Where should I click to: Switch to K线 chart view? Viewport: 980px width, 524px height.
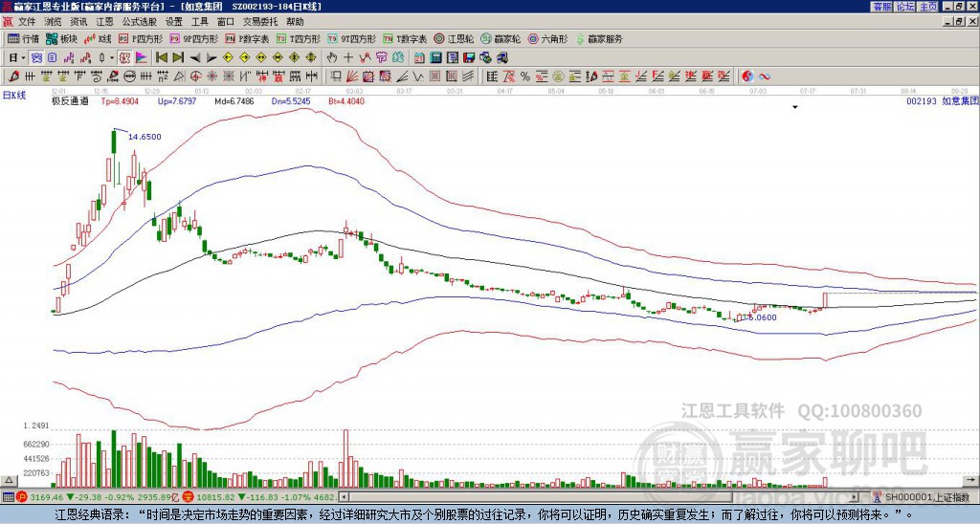98,38
